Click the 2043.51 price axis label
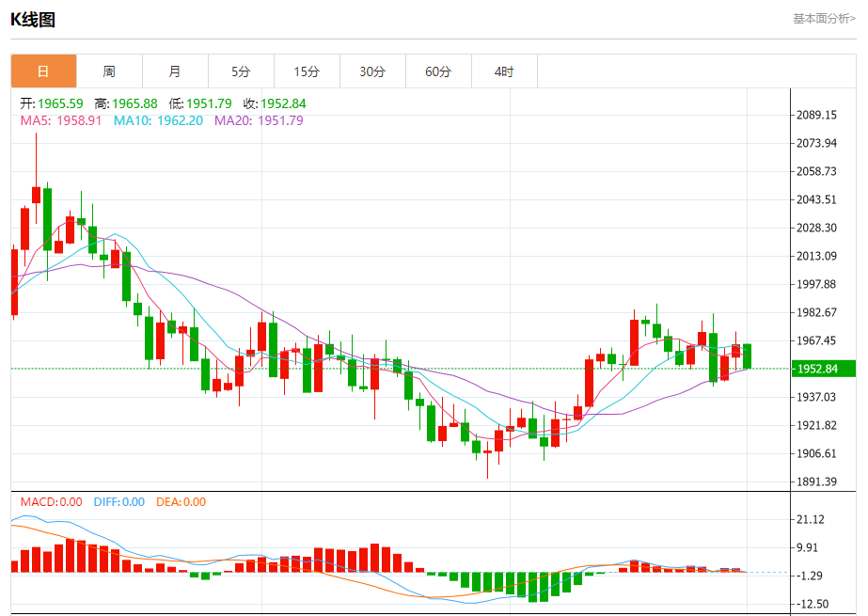The image size is (868, 616). click(x=816, y=199)
